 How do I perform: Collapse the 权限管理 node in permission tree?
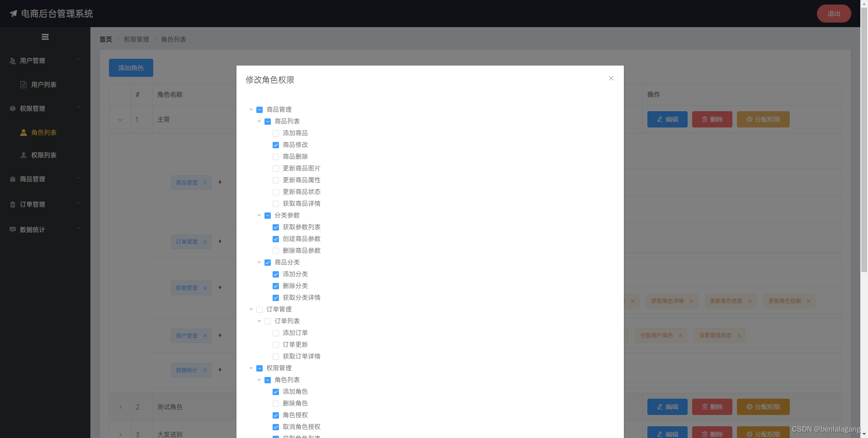tap(251, 368)
